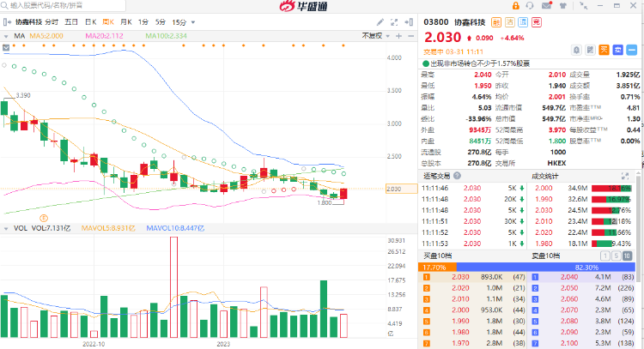Image resolution: width=644 pixels, height=349 pixels.
Task: Click the gray icon next to bell
Action: (590, 50)
